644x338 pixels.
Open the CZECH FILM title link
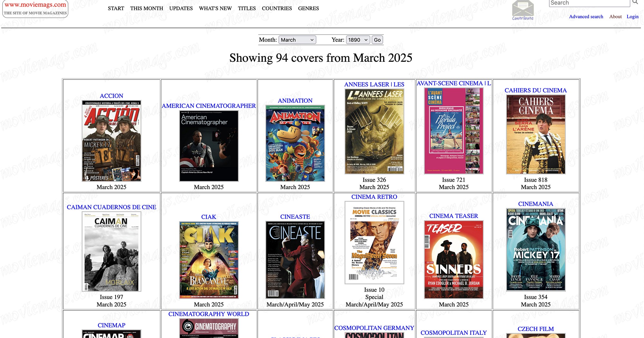535,329
